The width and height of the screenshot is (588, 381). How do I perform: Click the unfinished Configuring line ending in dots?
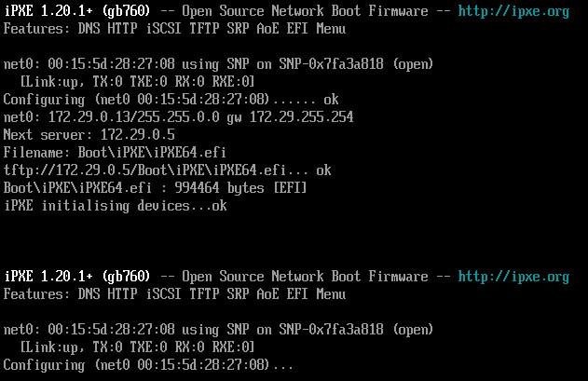coord(148,365)
